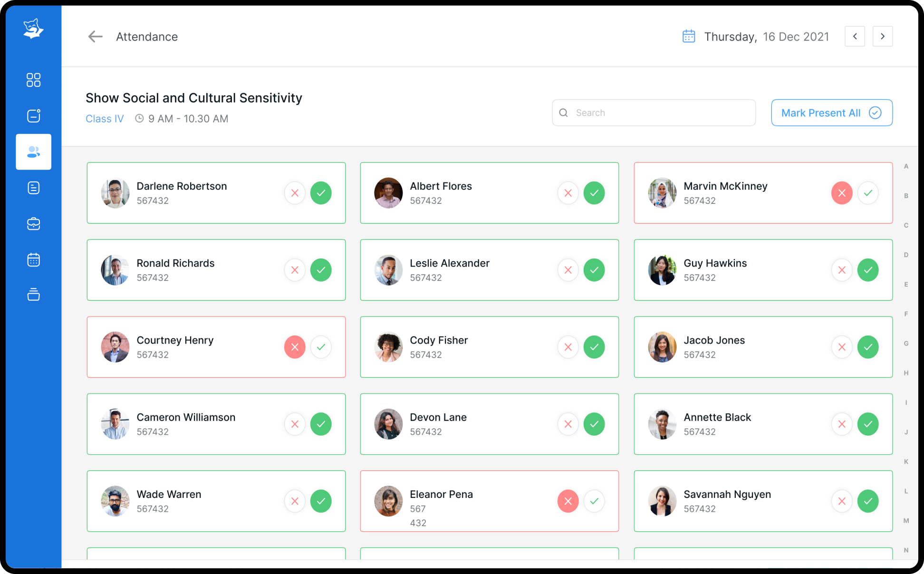Click the name Savannah Nguyen
Screen dimensions: 924x574
point(727,494)
